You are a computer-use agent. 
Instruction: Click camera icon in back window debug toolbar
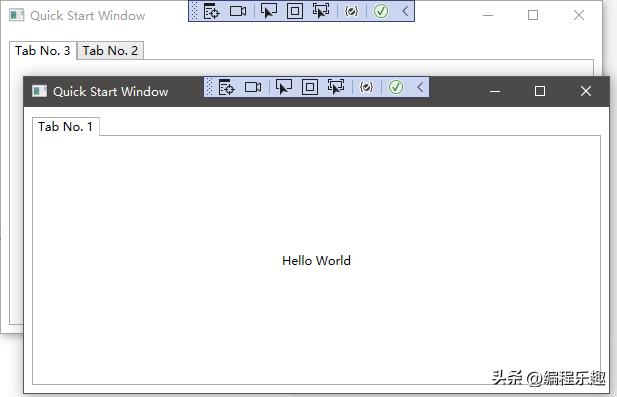[x=238, y=11]
